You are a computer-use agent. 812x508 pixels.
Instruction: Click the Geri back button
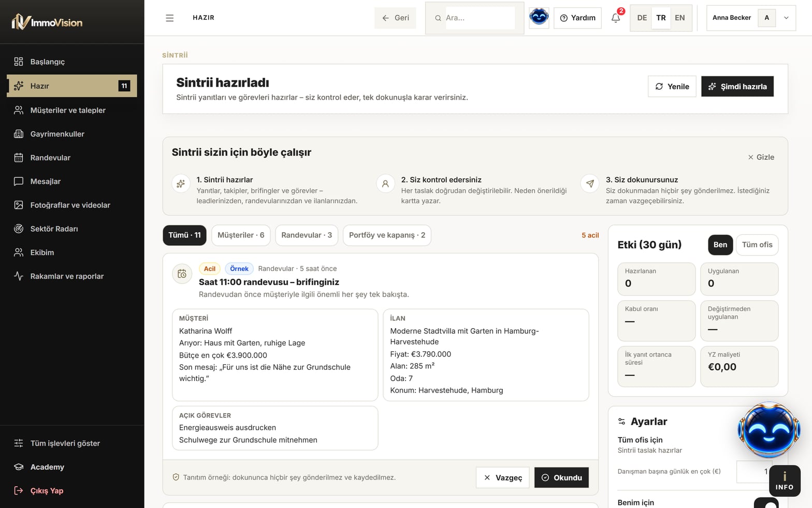[395, 18]
